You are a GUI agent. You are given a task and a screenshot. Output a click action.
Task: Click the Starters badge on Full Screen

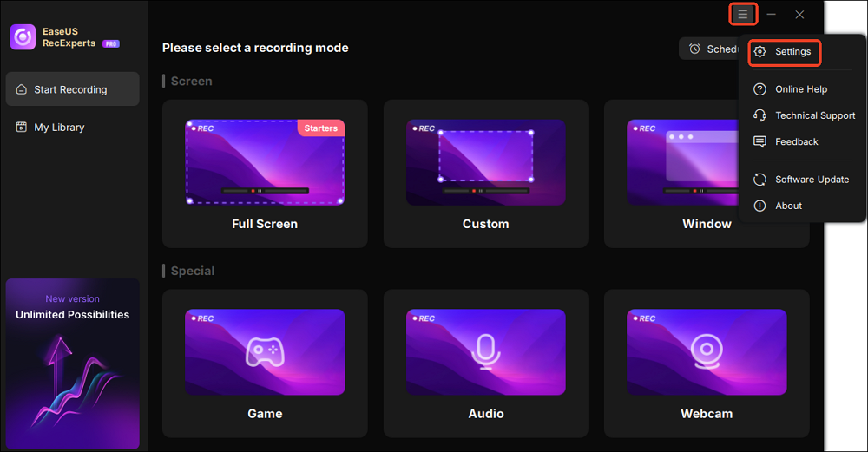pos(321,128)
